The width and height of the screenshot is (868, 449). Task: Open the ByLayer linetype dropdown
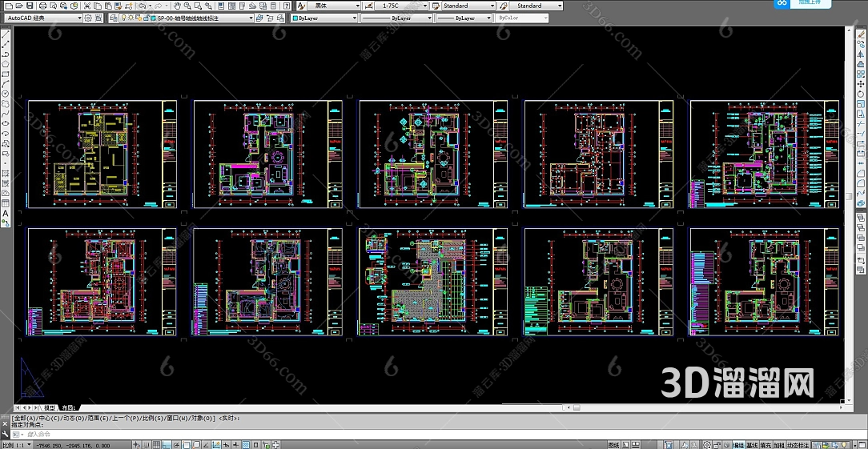397,18
